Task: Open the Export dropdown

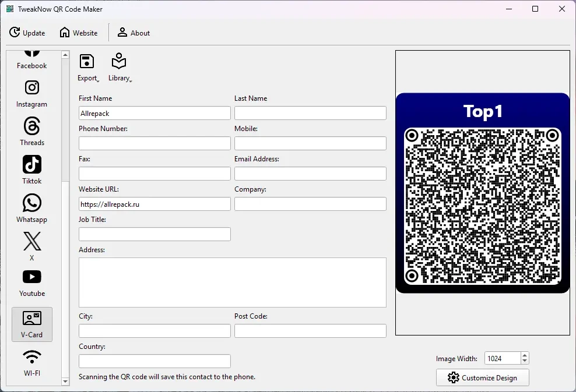Action: point(88,68)
